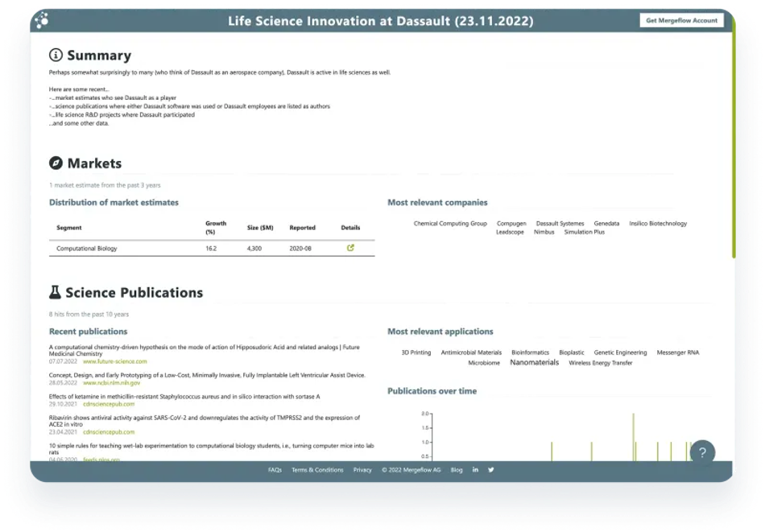Screen dimensions: 765x532
Task: Open the Privacy footer link
Action: click(362, 470)
